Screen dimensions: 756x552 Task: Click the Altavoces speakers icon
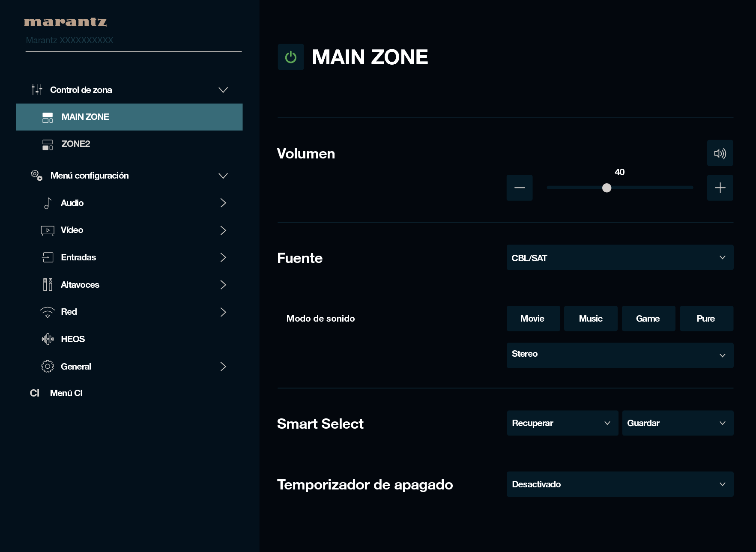[48, 285]
